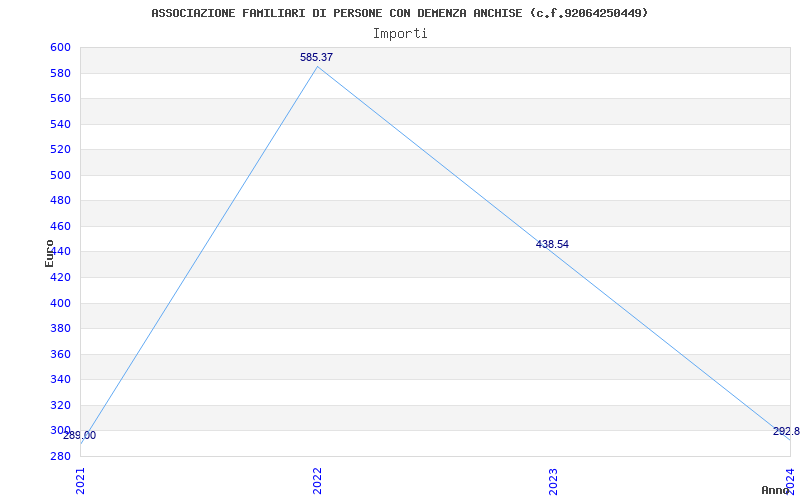Click the 340 y-axis tick label
Image resolution: width=800 pixels, height=500 pixels.
click(x=60, y=380)
